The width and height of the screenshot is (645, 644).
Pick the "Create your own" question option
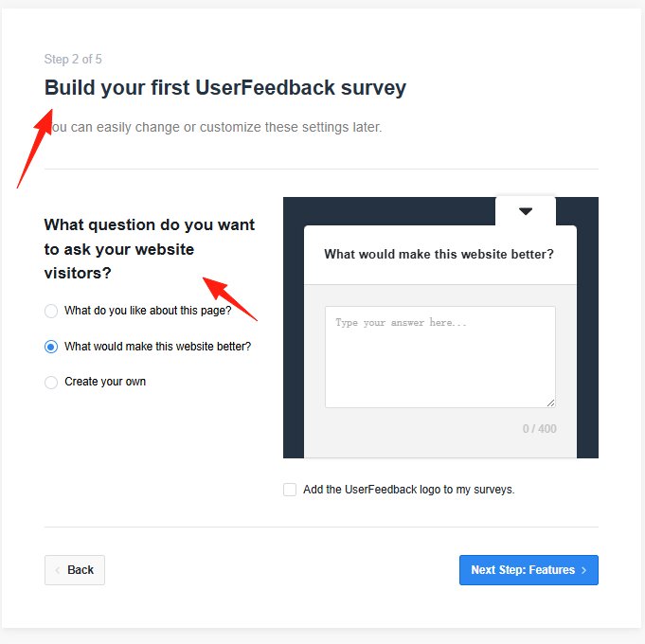(x=51, y=383)
